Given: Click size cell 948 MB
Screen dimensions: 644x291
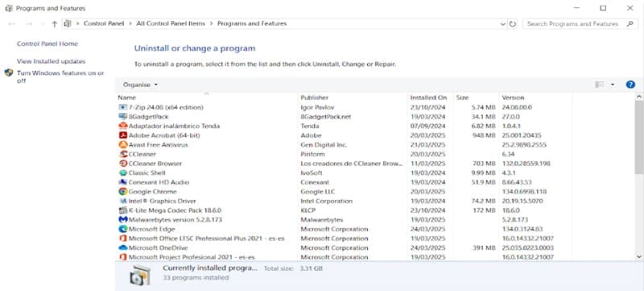Looking at the screenshot, I should coord(484,135).
